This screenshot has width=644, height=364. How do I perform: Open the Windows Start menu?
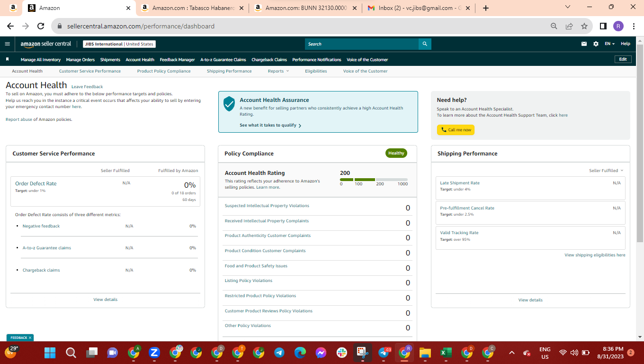tap(50, 353)
